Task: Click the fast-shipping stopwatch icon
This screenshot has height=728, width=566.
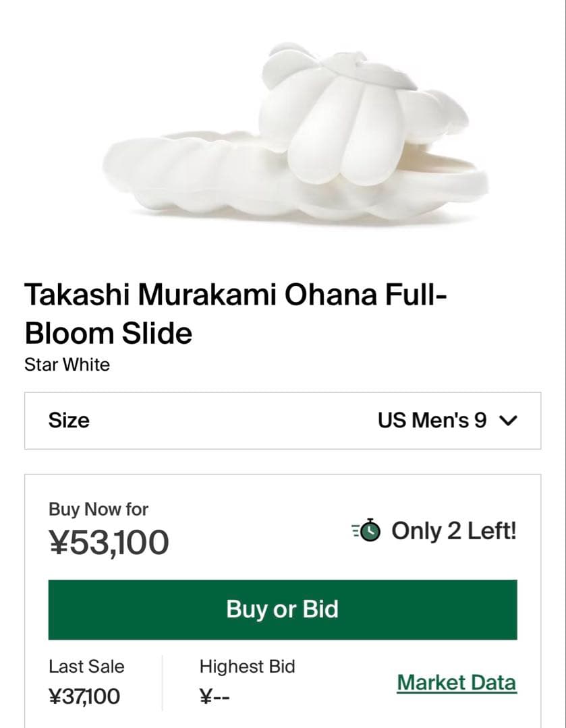Action: (366, 531)
